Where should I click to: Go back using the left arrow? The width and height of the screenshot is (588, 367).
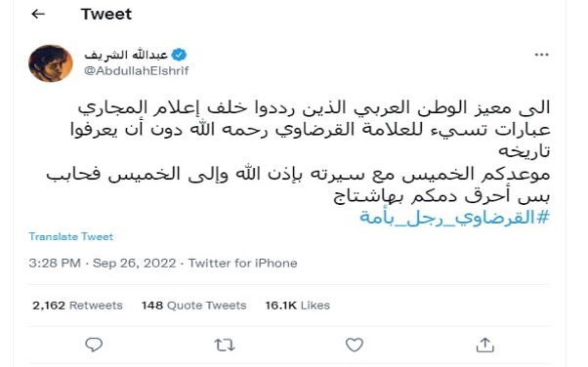click(38, 15)
